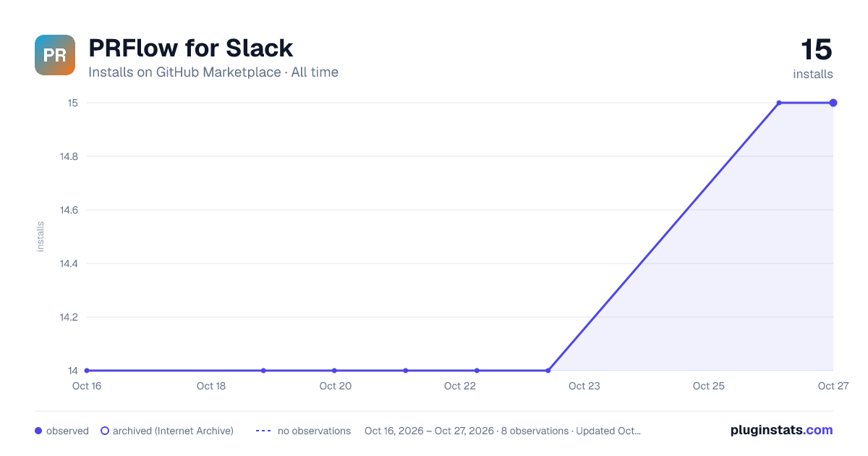This screenshot has height=456, width=868.
Task: Open the pluginstats.com link
Action: [782, 430]
